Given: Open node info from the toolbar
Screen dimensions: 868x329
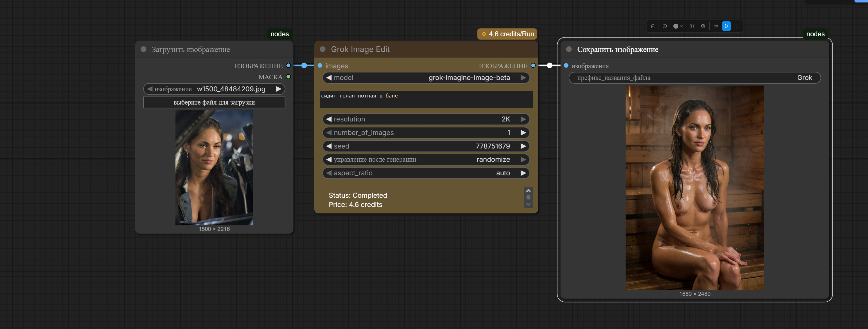Looking at the screenshot, I should point(665,26).
